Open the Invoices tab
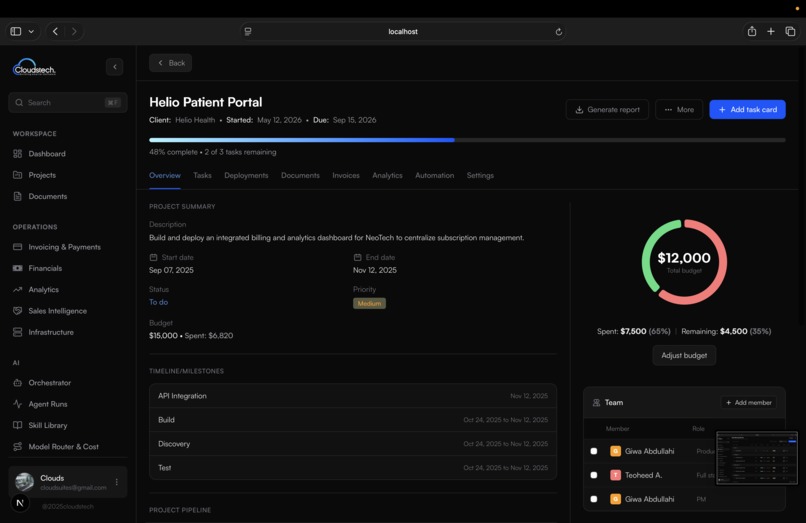This screenshot has width=806, height=523. point(346,175)
